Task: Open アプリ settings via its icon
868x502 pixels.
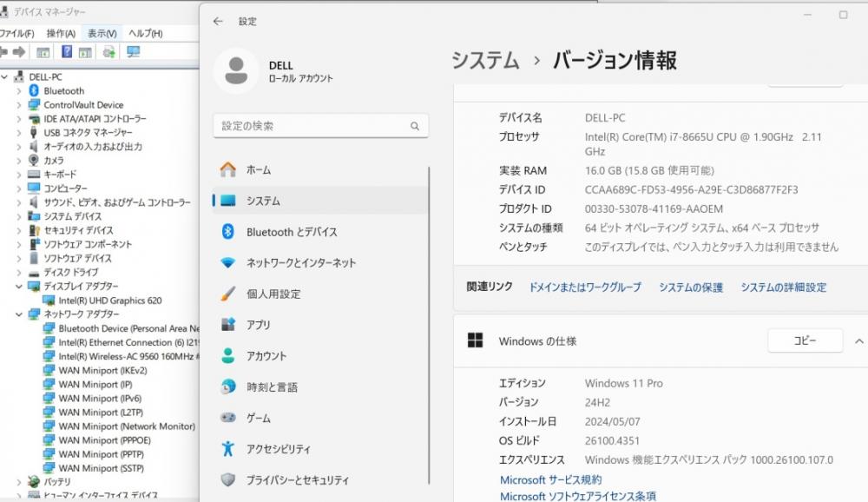Action: pos(228,325)
